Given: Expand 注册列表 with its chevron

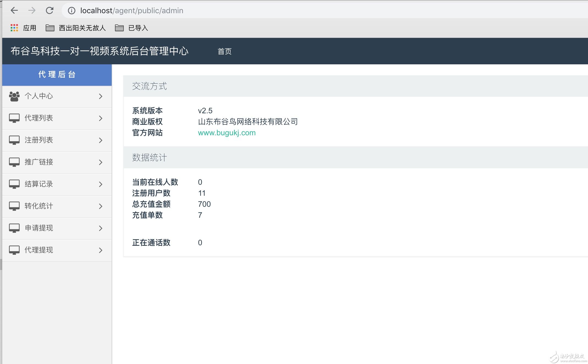Looking at the screenshot, I should (x=101, y=140).
